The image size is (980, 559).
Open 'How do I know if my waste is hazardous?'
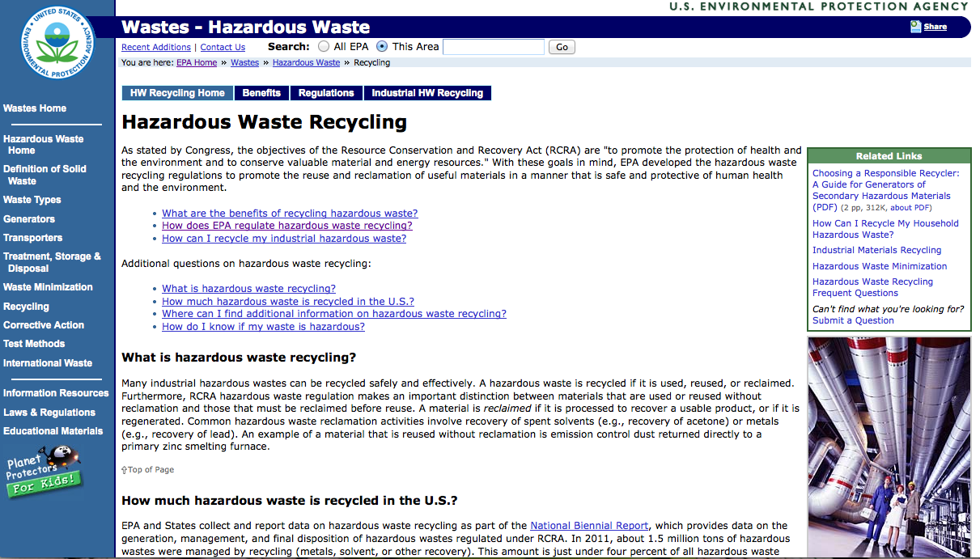click(263, 327)
